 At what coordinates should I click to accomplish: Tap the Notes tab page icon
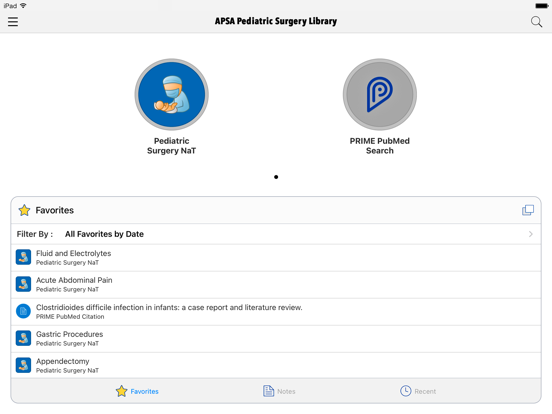268,391
